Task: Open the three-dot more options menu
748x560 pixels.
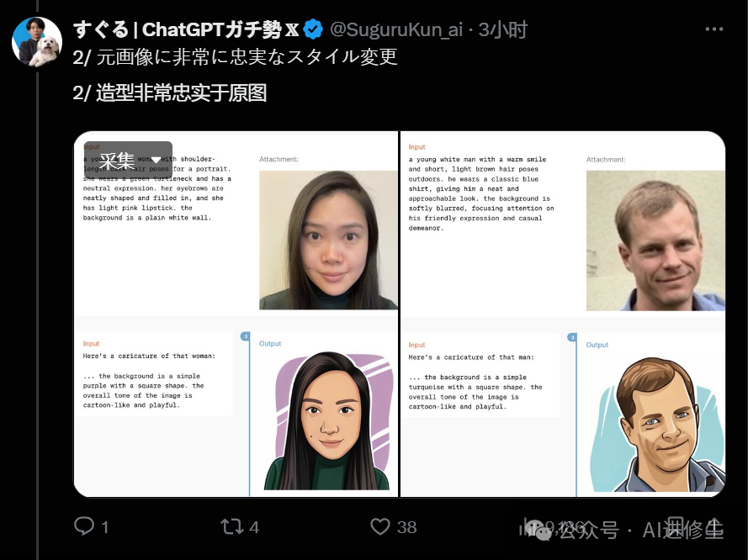Action: [714, 29]
